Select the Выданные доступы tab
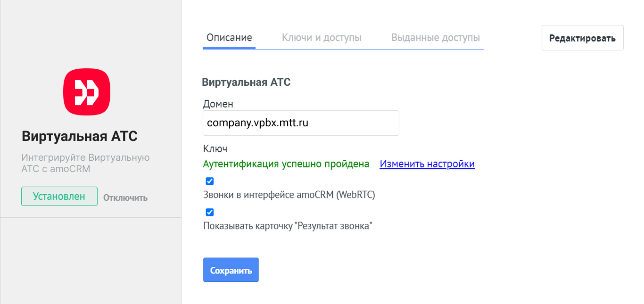 click(x=436, y=38)
